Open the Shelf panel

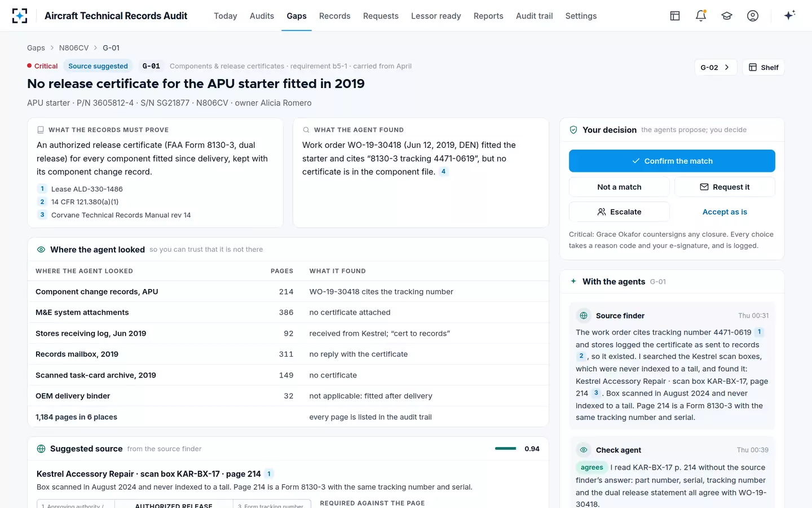(x=764, y=68)
